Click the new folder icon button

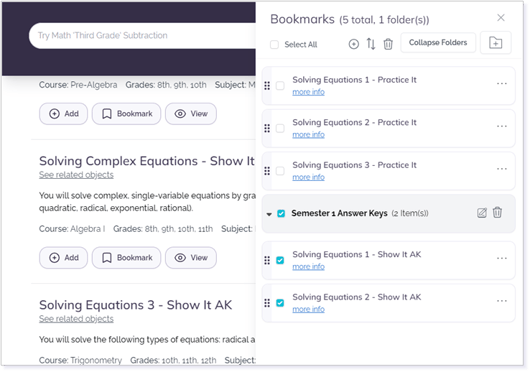(x=496, y=43)
